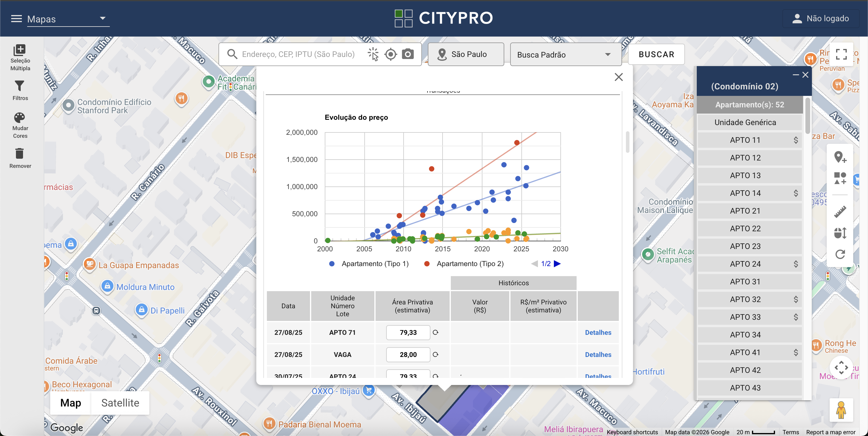868x436 pixels.
Task: Click the search magnifier icon
Action: point(232,54)
